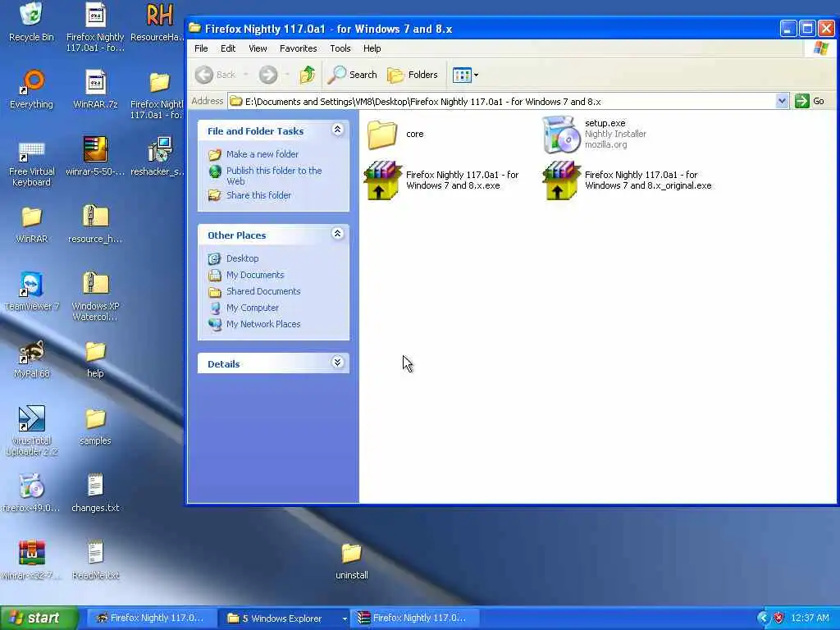Open the core folder
This screenshot has height=630, width=840.
coord(395,134)
